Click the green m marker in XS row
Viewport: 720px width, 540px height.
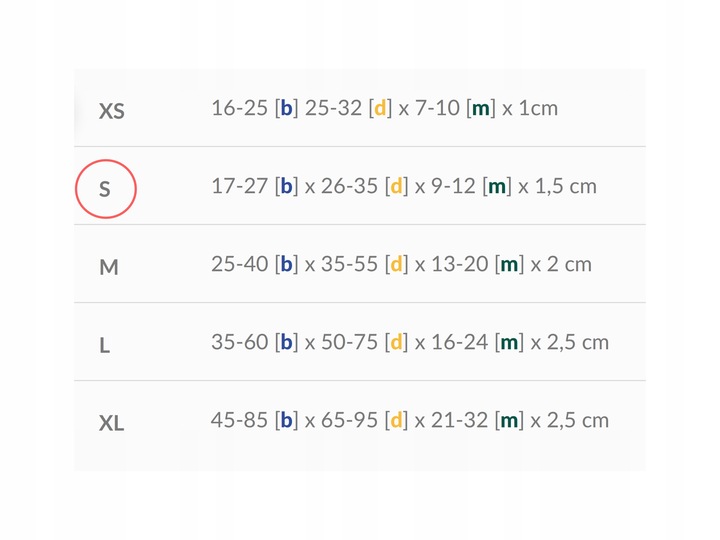[x=481, y=108]
